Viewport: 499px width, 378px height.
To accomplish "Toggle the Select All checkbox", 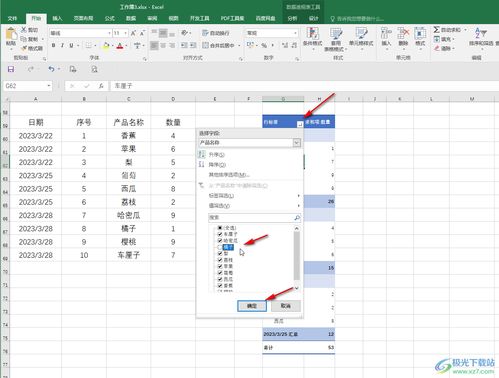I will click(x=220, y=228).
